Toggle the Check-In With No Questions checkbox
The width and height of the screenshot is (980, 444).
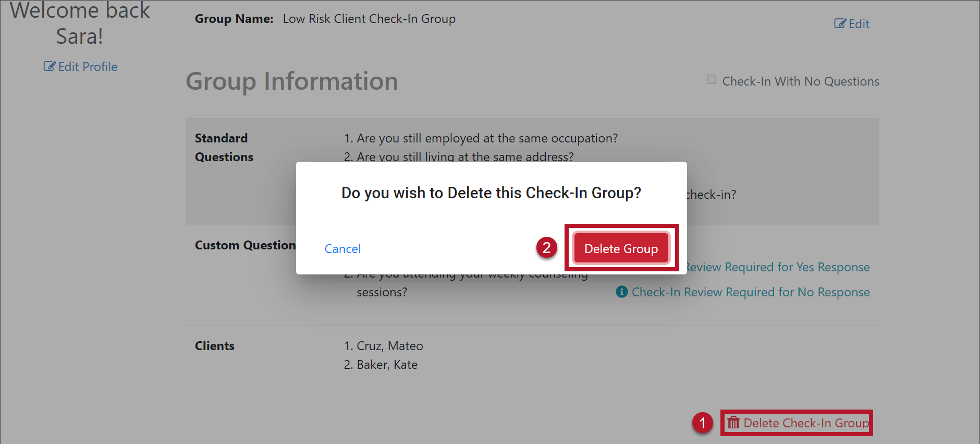pyautogui.click(x=711, y=79)
